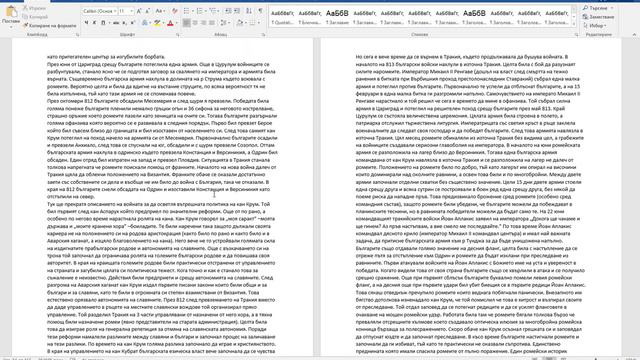Toggle italic formatting (К)
The height and width of the screenshot is (360, 640).
(x=94, y=23)
